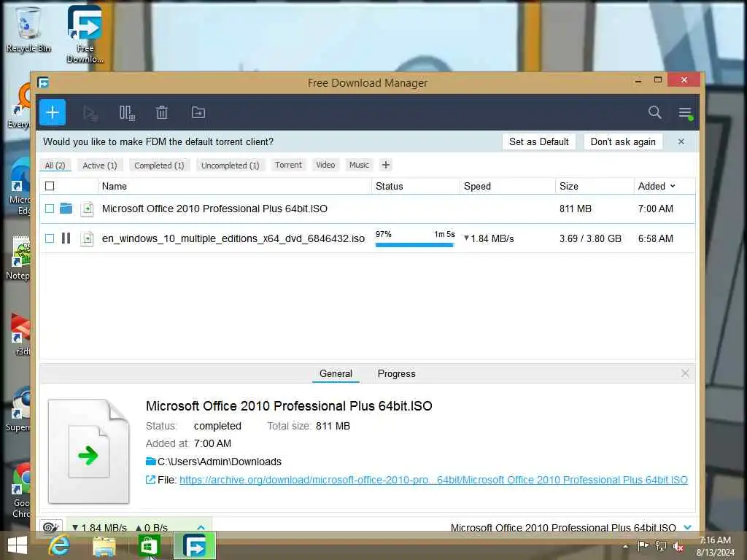This screenshot has width=747, height=560.
Task: Click the large file thumbnail in details
Action: (x=88, y=451)
